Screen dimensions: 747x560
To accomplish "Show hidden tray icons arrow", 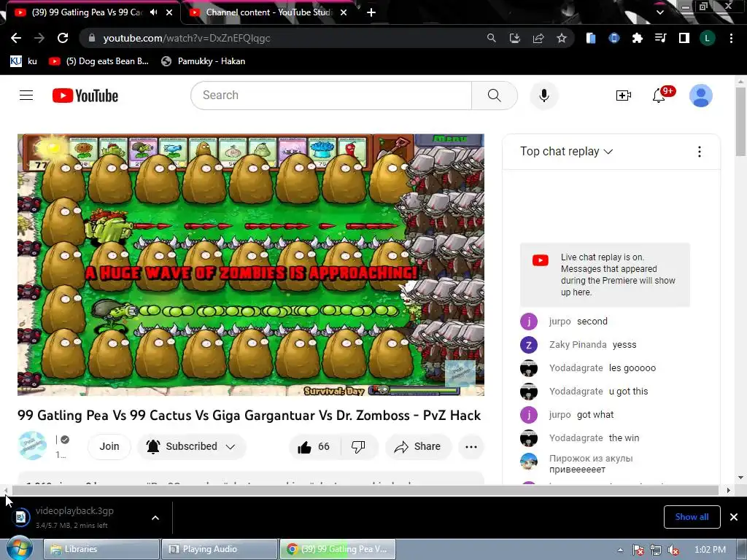I will (x=620, y=550).
